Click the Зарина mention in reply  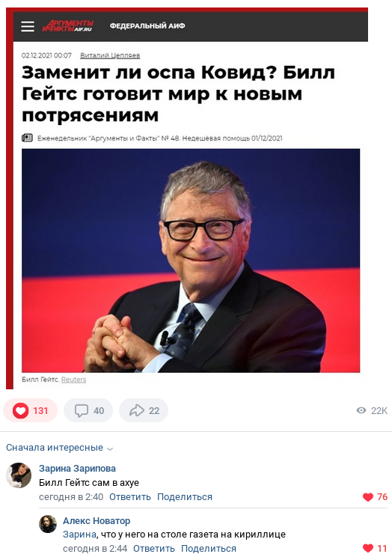pos(79,535)
